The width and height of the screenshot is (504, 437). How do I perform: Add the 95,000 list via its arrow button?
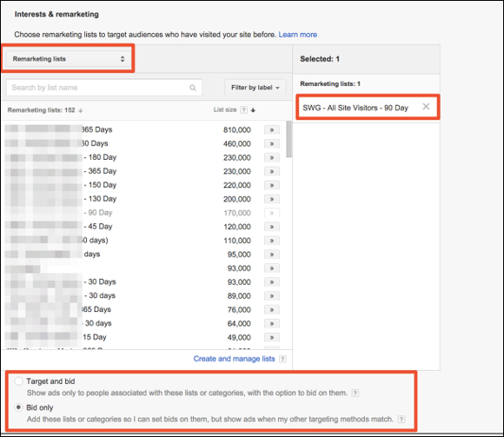[272, 255]
